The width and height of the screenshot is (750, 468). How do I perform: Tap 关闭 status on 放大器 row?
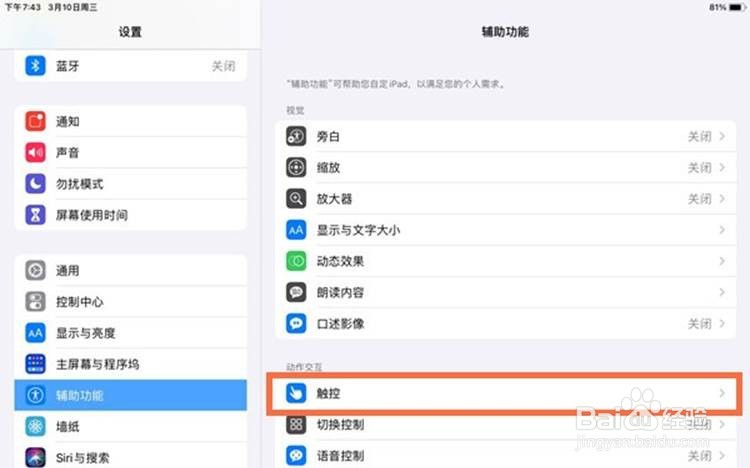[x=700, y=199]
